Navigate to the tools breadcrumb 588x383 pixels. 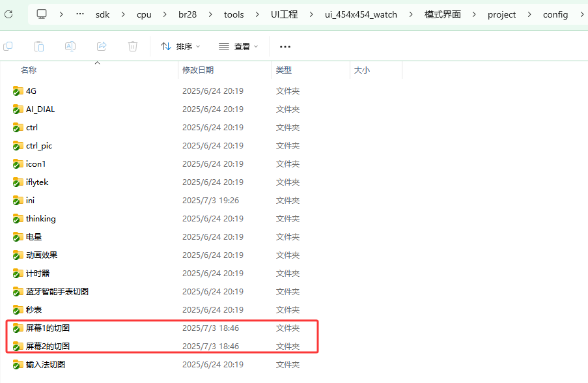tap(234, 14)
